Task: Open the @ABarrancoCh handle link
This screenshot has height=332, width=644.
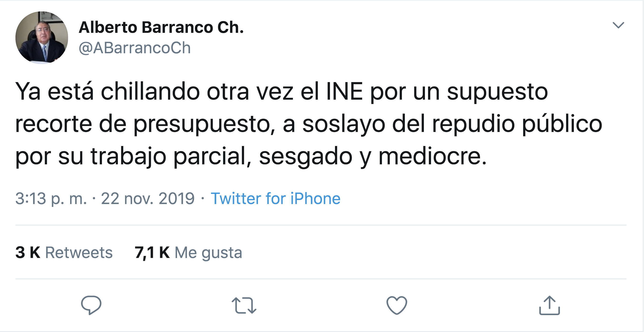Action: pos(135,48)
